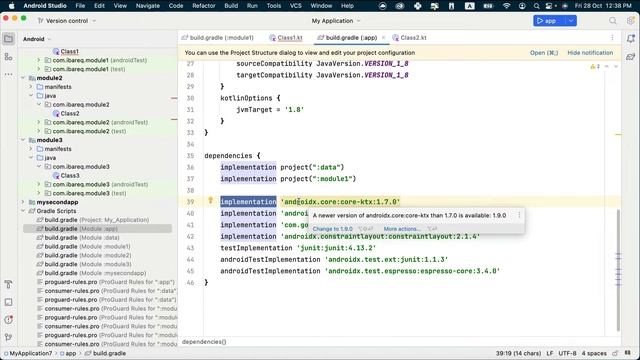Open the Build hammer tool window
Image resolution: width=640 pixels, height=360 pixels.
click(x=8, y=284)
